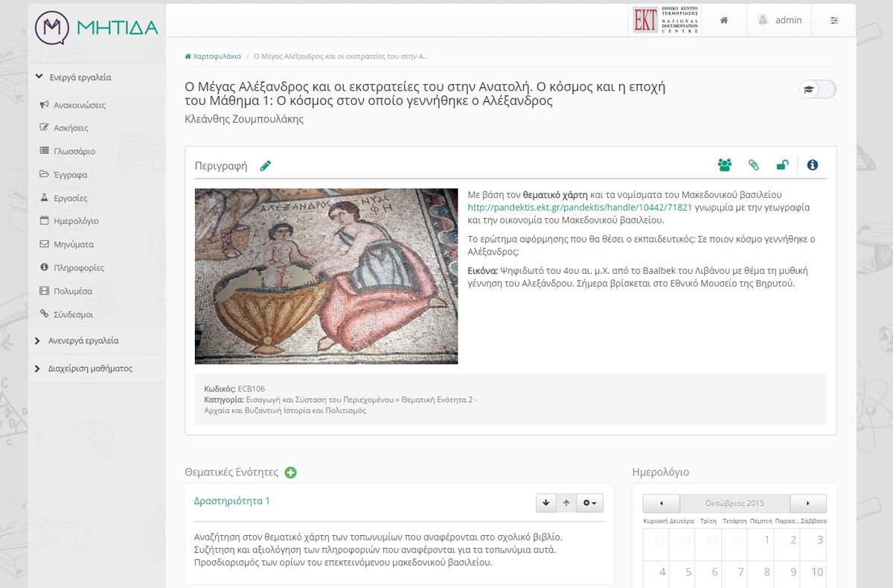The image size is (893, 588).
Task: Click the home icon in top bar
Action: (723, 20)
